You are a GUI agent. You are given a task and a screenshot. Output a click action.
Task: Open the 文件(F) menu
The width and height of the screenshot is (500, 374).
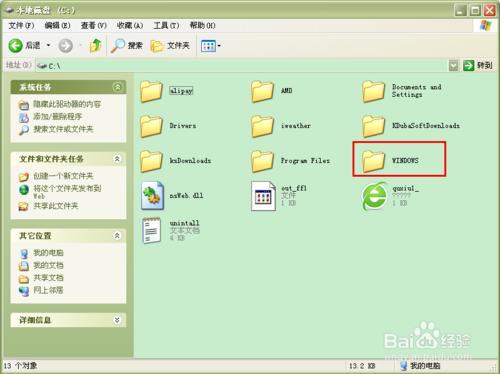coord(21,26)
